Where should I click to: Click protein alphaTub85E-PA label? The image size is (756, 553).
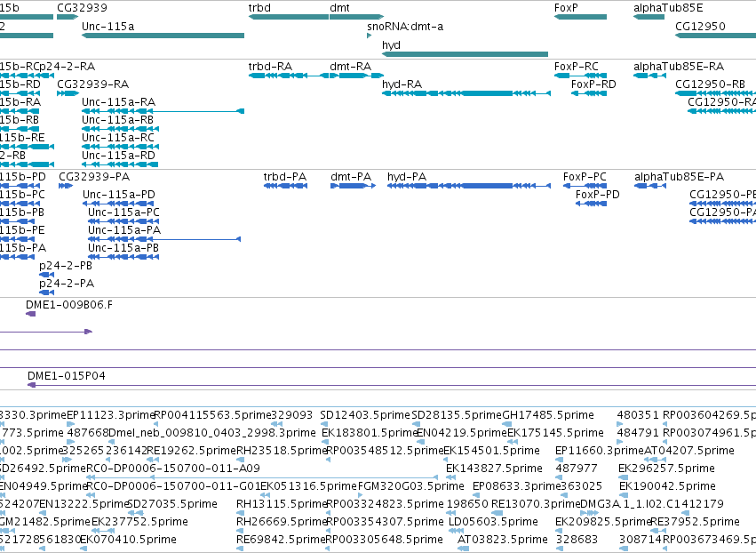[x=680, y=177]
